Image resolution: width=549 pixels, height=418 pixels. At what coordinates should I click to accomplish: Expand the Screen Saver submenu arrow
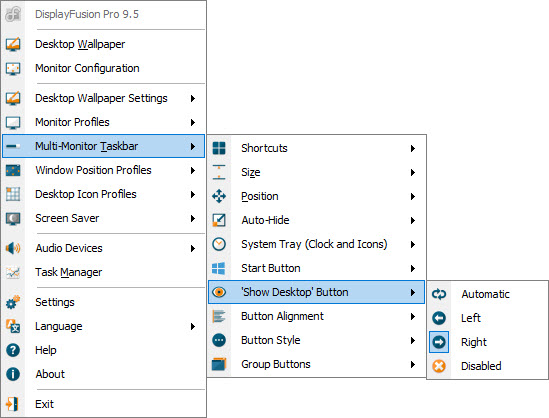pos(193,218)
